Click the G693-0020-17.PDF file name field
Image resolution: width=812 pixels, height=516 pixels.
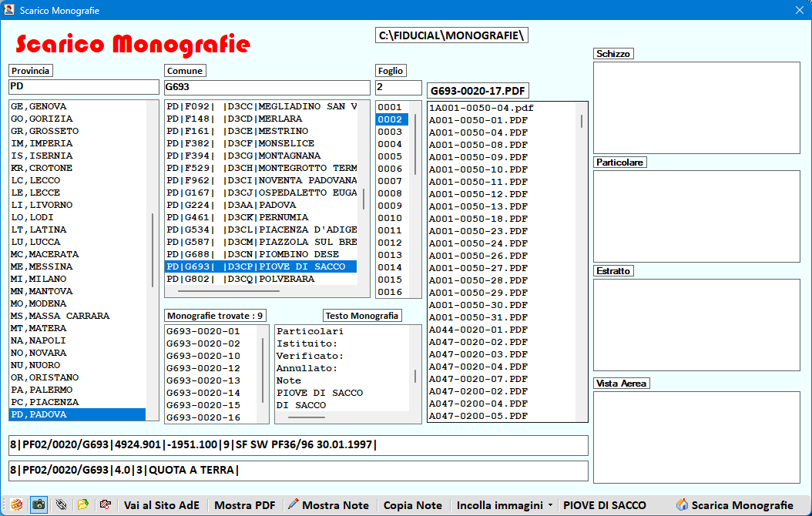pos(478,91)
